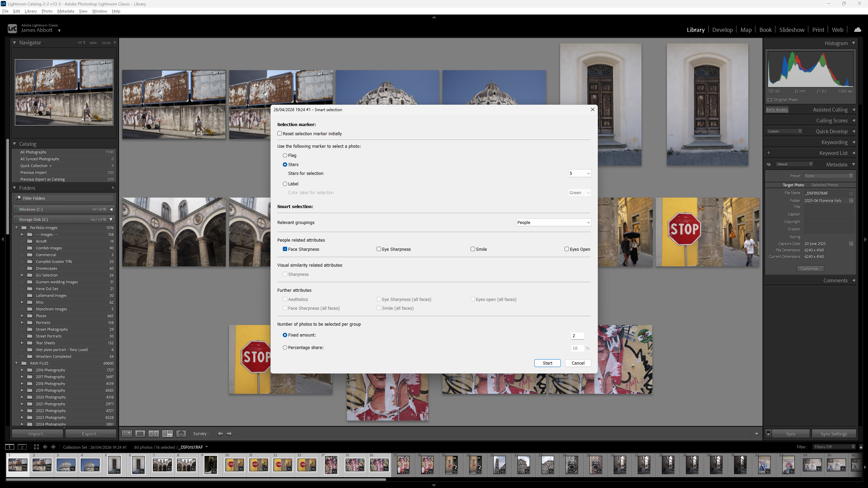Enable the Eye Sharpness checkbox
This screenshot has width=868, height=488.
[x=379, y=249]
